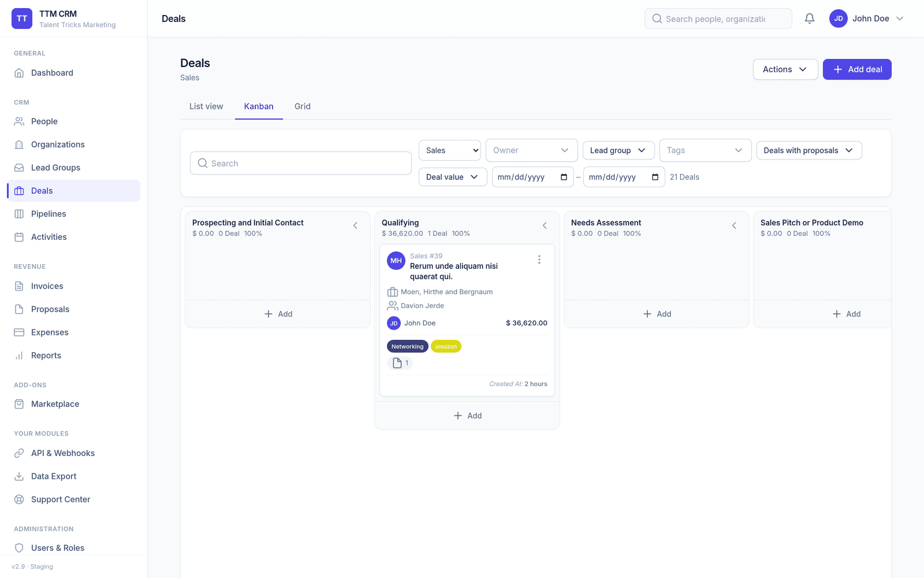
Task: Click Davion Jerde contact name
Action: tap(422, 306)
